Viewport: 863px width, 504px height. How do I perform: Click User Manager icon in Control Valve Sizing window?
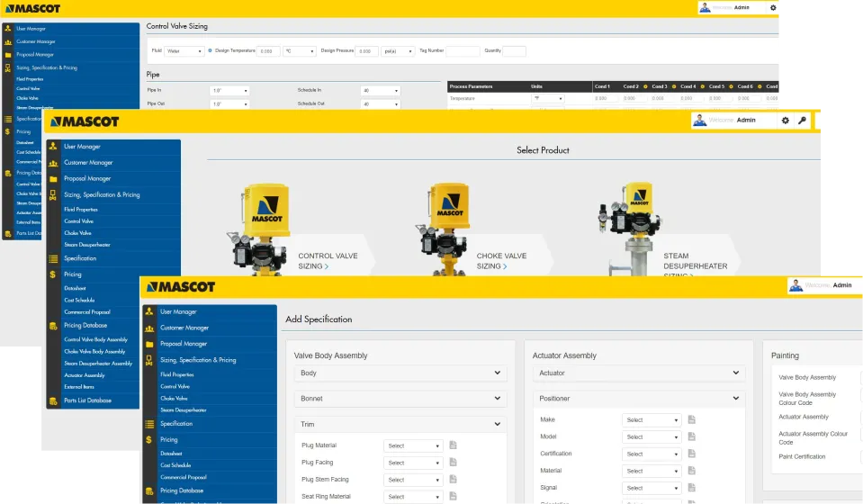pyautogui.click(x=8, y=28)
